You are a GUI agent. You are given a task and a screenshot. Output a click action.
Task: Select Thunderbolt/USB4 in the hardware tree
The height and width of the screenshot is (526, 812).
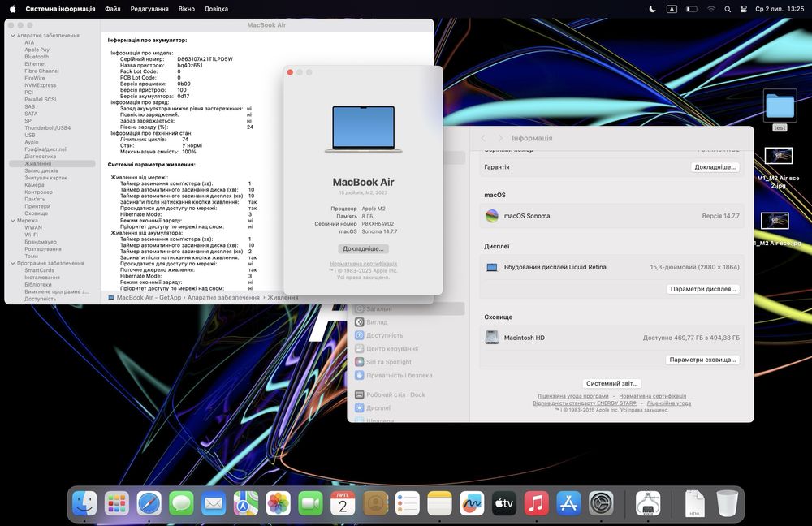click(x=47, y=128)
